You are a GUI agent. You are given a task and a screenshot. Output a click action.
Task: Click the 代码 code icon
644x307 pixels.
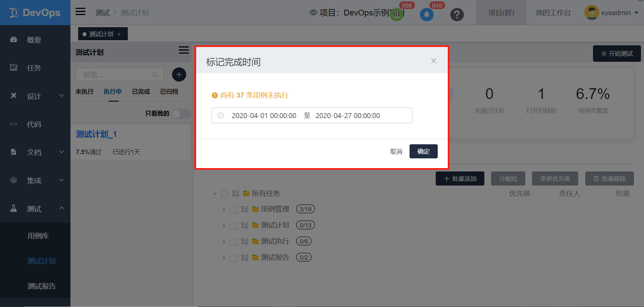tap(14, 124)
